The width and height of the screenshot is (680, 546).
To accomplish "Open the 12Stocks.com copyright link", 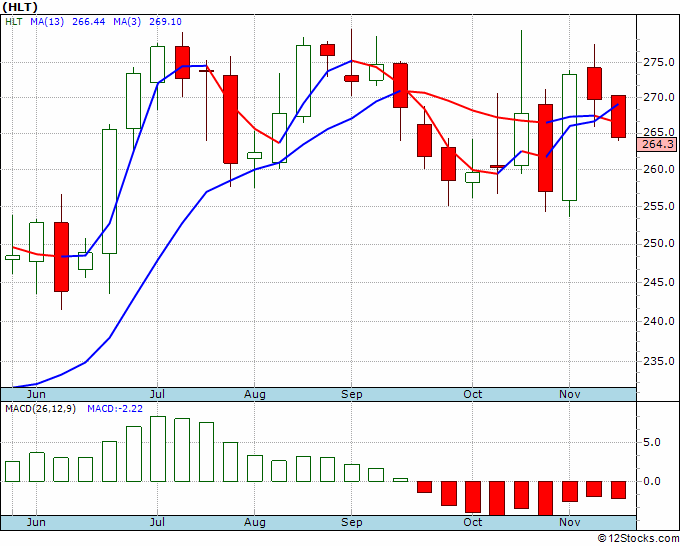I will tap(638, 539).
